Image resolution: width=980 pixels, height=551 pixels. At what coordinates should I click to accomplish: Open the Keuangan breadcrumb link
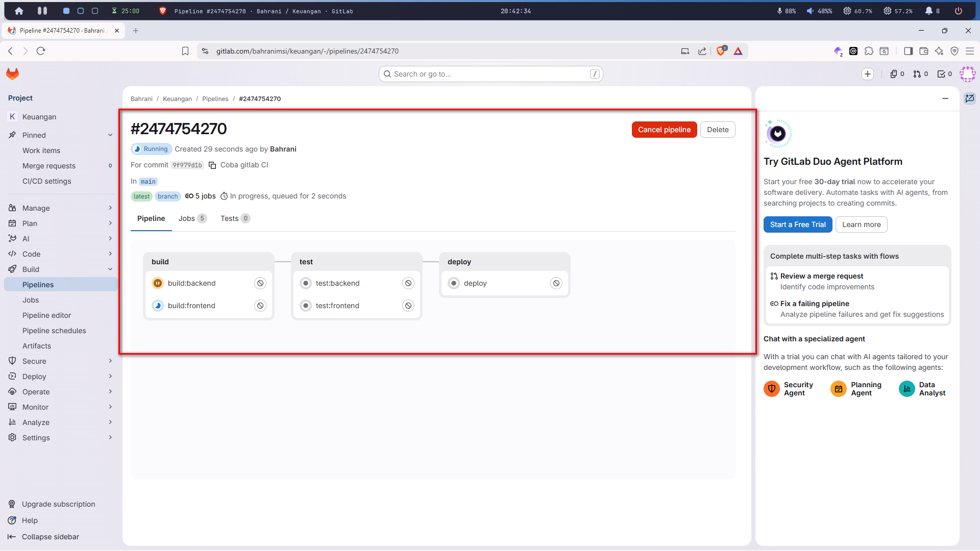click(177, 99)
